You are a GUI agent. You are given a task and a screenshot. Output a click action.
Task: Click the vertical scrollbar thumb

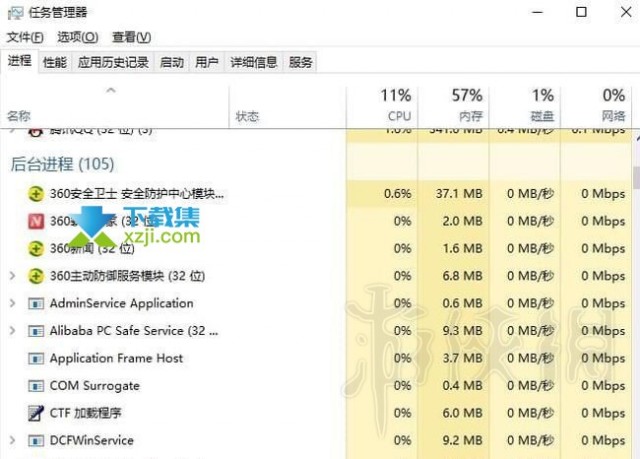[636, 177]
